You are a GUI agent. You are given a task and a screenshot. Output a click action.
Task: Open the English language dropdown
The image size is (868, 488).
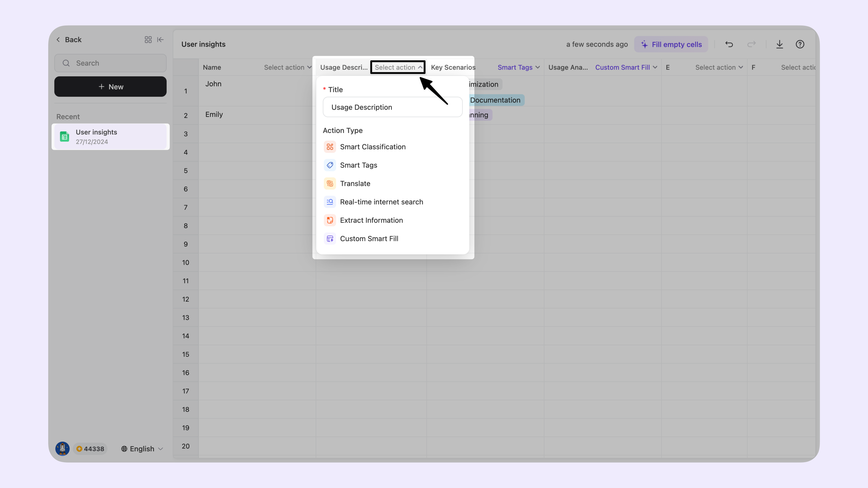tap(142, 449)
